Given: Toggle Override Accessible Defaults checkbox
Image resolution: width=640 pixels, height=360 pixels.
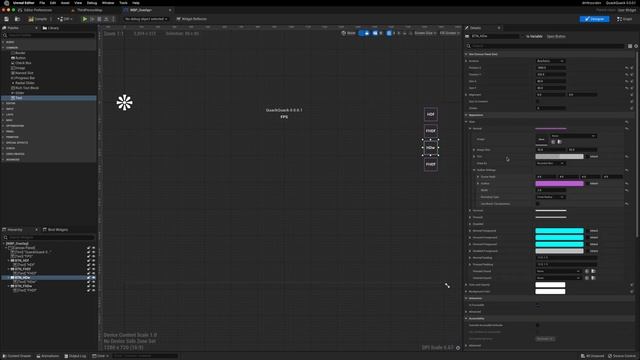Looking at the screenshot, I should pos(538,325).
